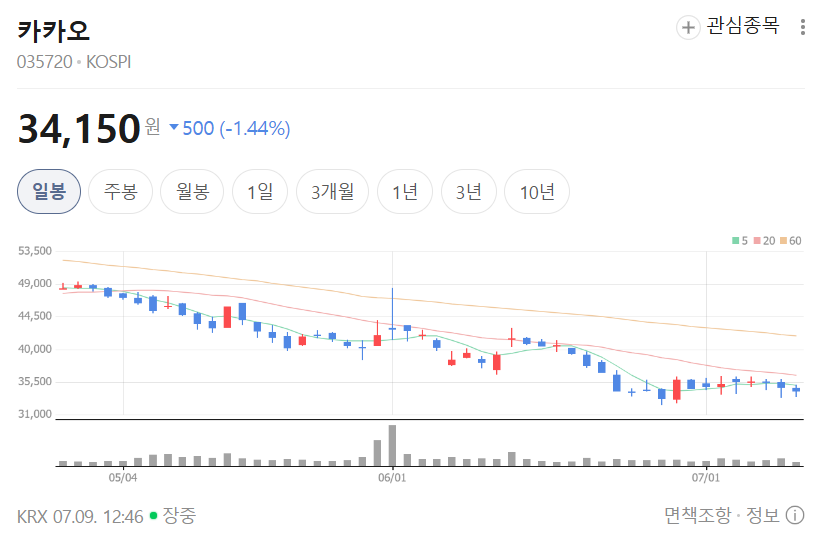Click the 31,000 price axis label
823x540 pixels.
pos(35,414)
